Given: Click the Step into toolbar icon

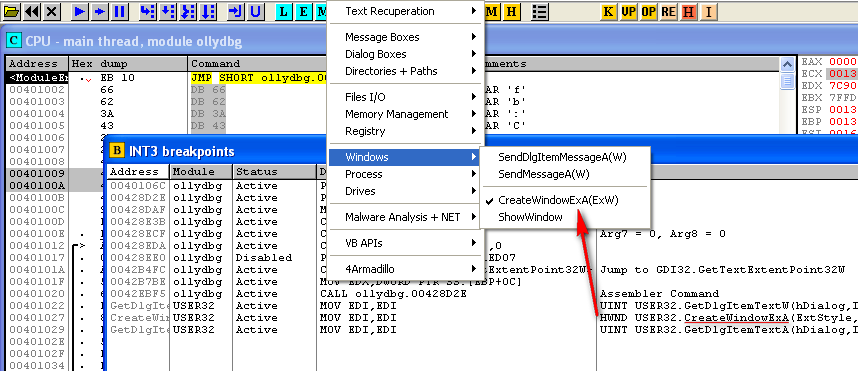Looking at the screenshot, I should point(148,11).
